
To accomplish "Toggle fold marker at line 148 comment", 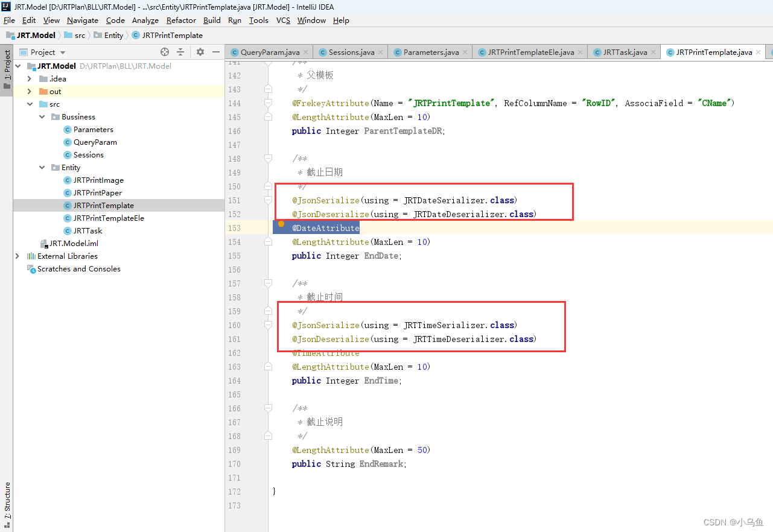I will pos(268,159).
